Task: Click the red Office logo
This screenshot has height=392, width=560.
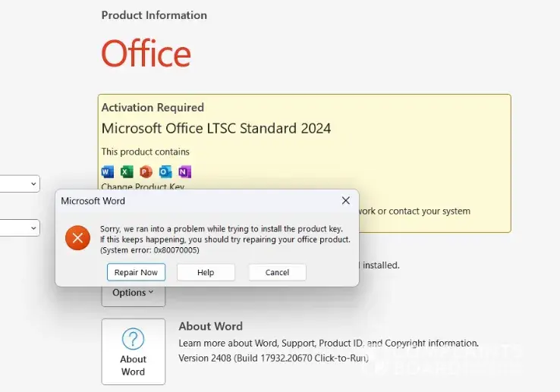Action: tap(146, 54)
